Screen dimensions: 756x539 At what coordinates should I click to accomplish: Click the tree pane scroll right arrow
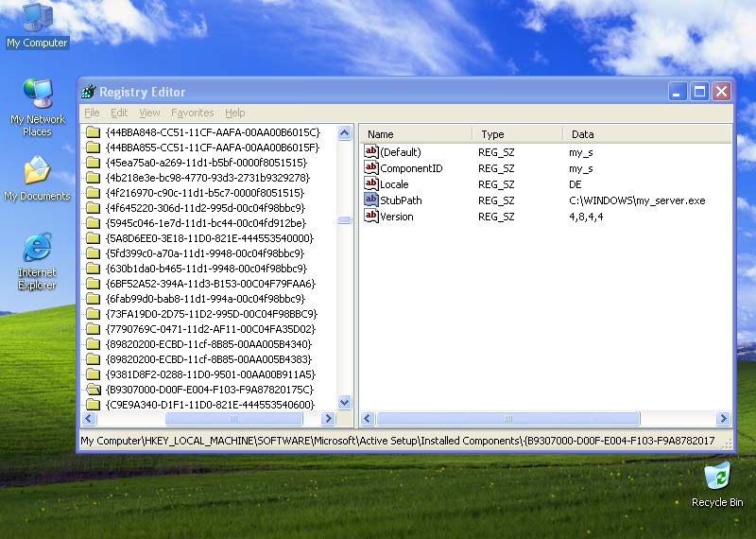pos(328,418)
